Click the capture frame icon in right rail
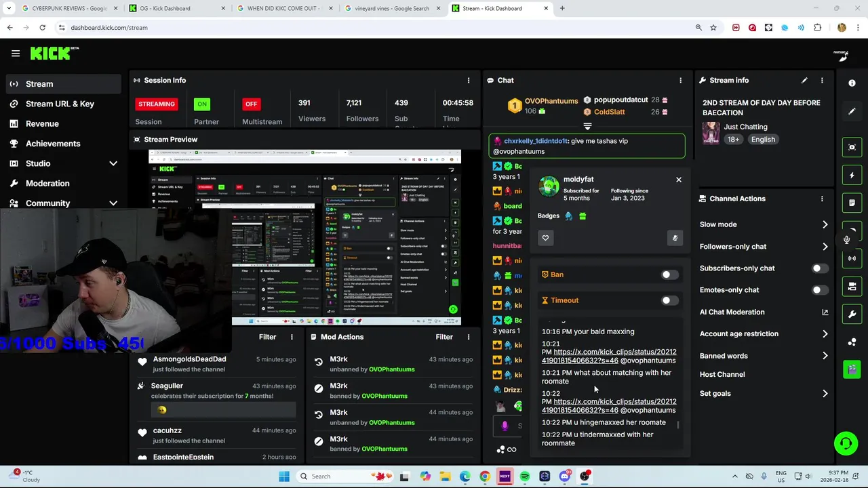This screenshot has width=868, height=488. 852,147
